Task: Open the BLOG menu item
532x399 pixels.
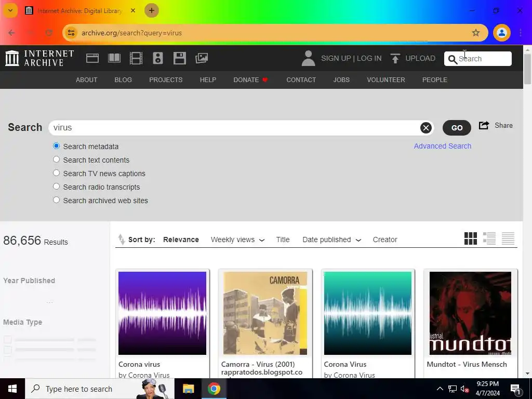Action: tap(123, 79)
